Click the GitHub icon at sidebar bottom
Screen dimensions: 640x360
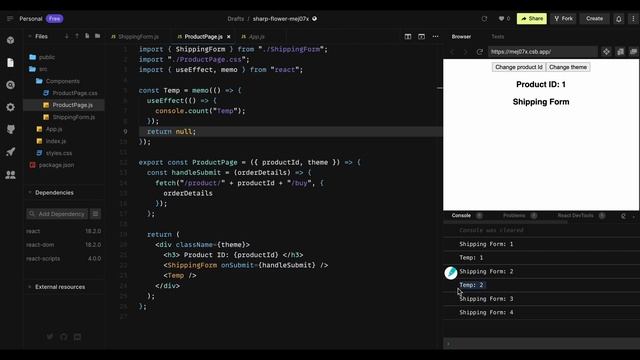(64, 337)
